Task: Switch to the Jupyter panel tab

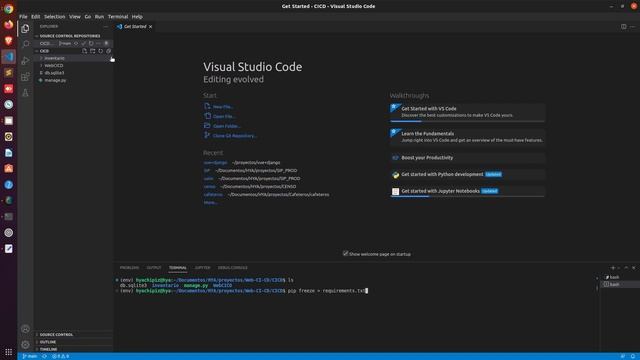Action: tap(202, 268)
